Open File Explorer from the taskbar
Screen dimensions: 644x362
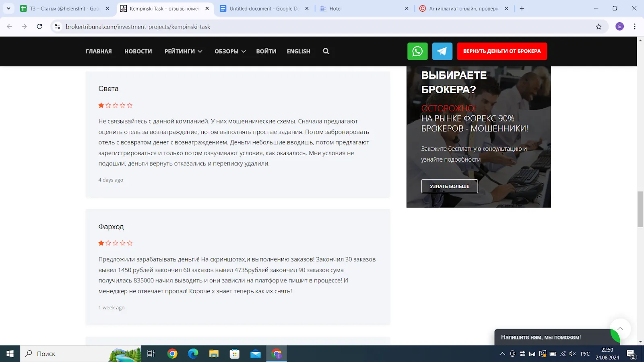click(214, 354)
